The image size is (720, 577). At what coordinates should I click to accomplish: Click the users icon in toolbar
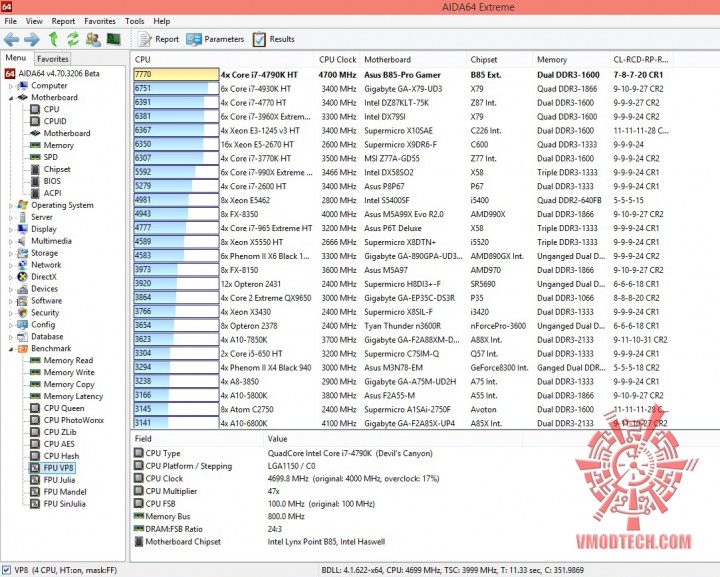(93, 39)
